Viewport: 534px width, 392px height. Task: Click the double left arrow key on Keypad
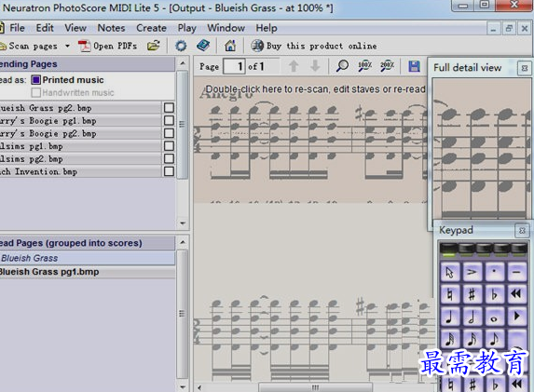[x=516, y=294]
